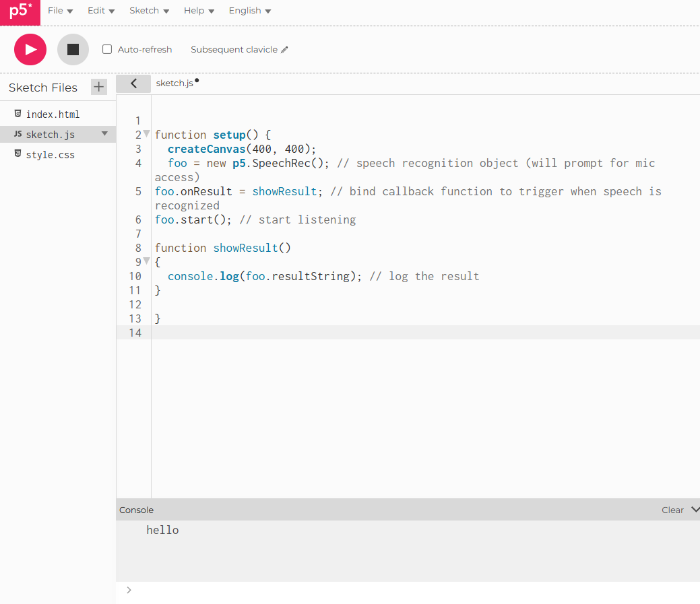Stop the sketch with the Stop button
The image size is (700, 604).
click(x=73, y=50)
